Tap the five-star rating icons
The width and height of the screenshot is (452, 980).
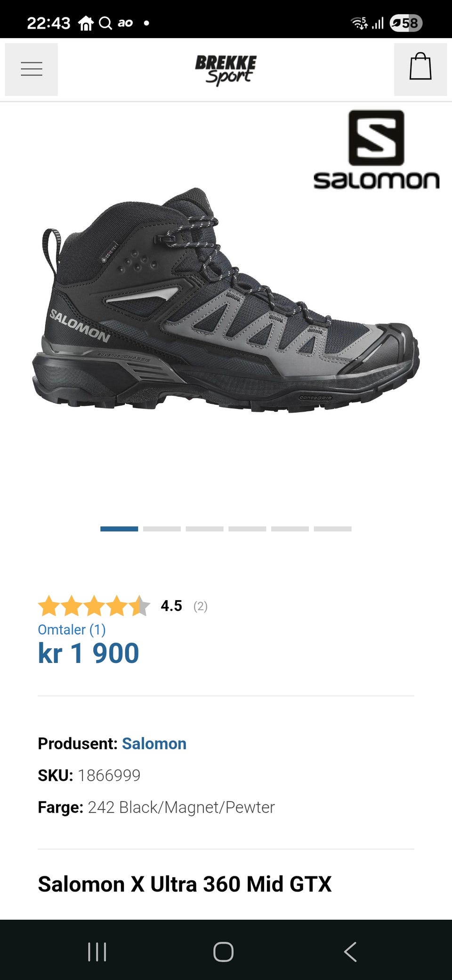pyautogui.click(x=94, y=606)
